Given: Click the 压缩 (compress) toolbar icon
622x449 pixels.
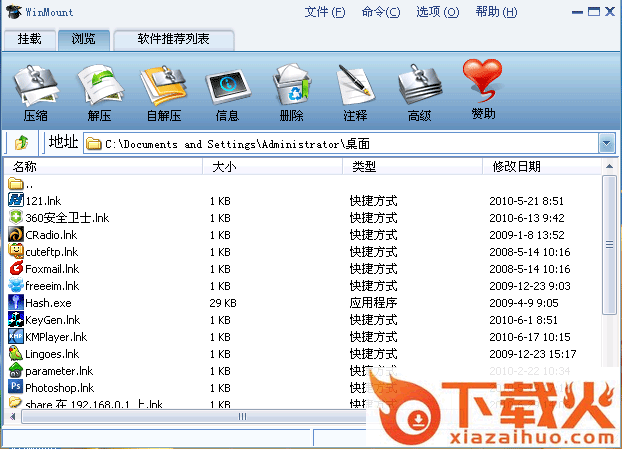Looking at the screenshot, I should coord(36,86).
